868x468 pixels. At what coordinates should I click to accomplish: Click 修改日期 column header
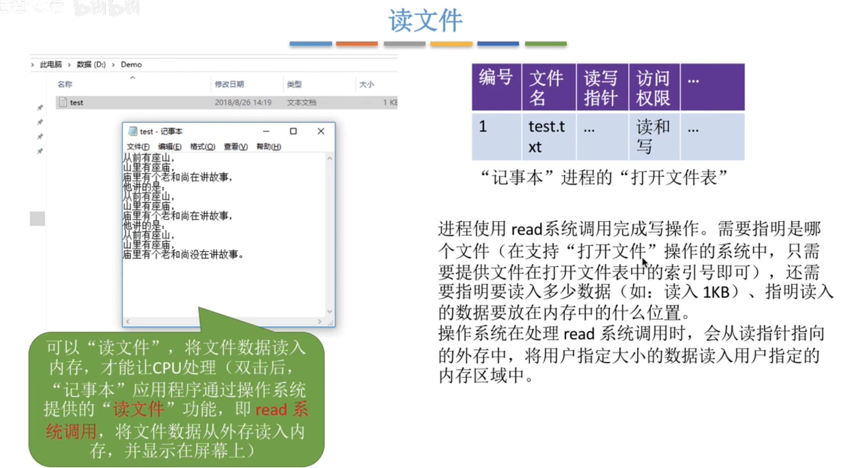pyautogui.click(x=229, y=84)
